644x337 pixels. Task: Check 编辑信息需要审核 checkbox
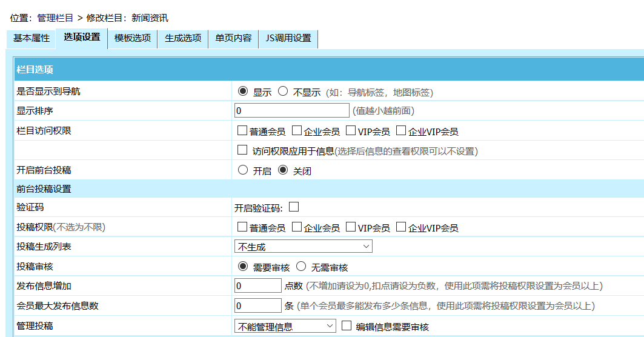(x=347, y=325)
